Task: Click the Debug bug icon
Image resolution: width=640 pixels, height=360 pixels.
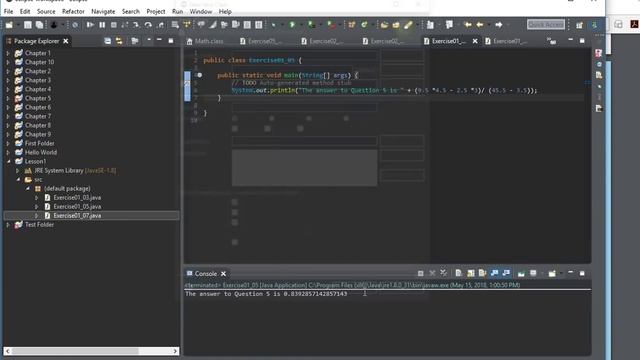Action: [x=273, y=25]
